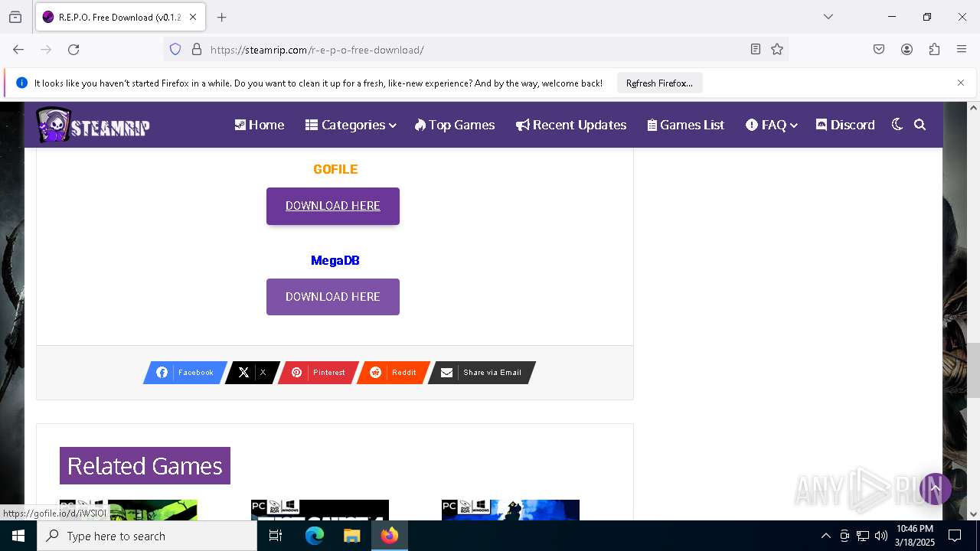Open the Discord menu link

[845, 125]
